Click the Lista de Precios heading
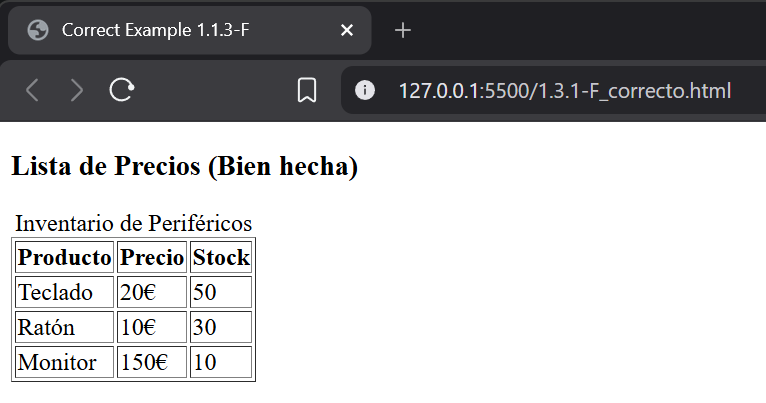This screenshot has height=403, width=766. pos(184,166)
